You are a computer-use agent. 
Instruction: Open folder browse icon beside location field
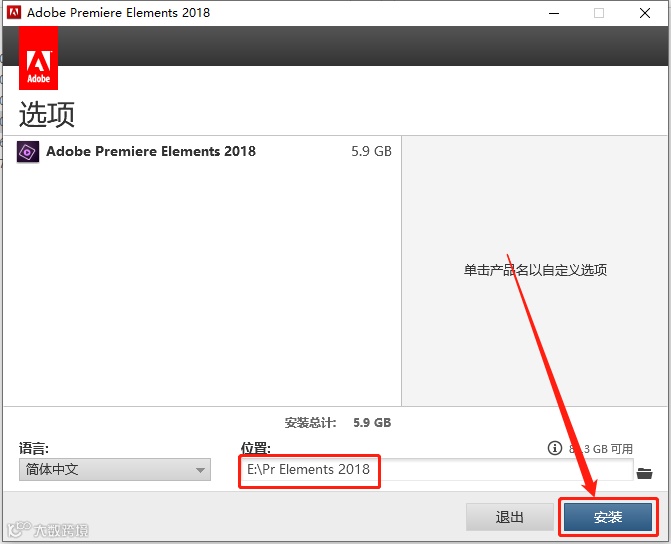click(644, 473)
